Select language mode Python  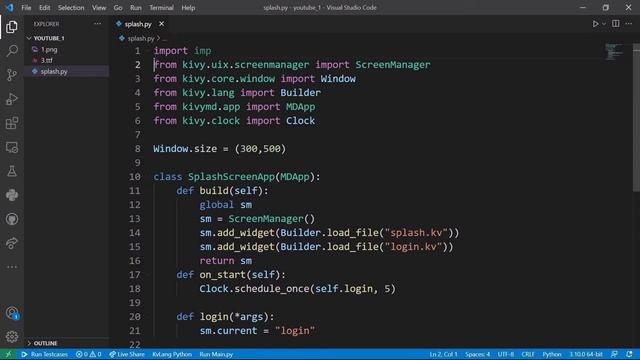click(552, 354)
